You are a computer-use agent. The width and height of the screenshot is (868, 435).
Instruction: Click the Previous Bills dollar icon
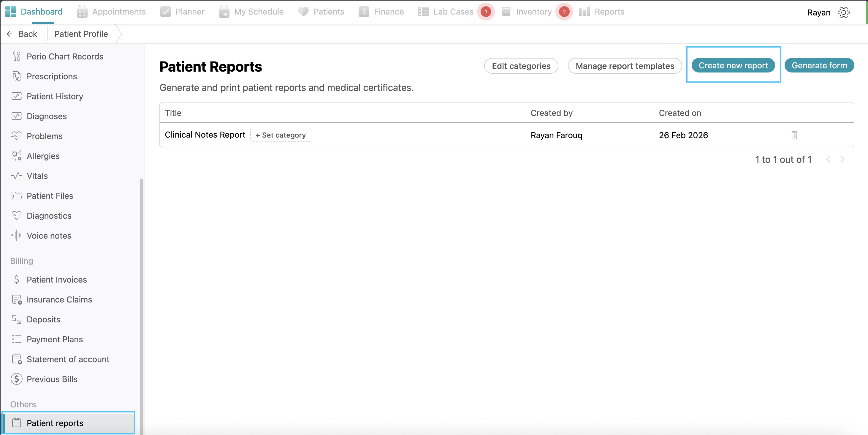pyautogui.click(x=17, y=379)
